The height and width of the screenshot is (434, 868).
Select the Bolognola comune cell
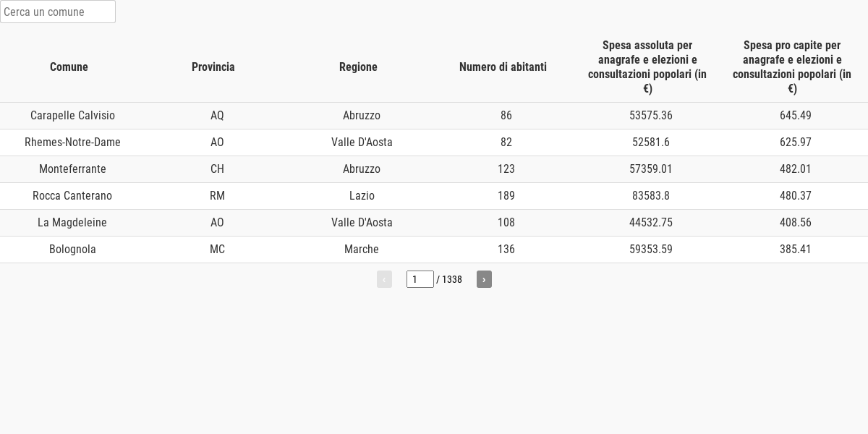tap(72, 250)
